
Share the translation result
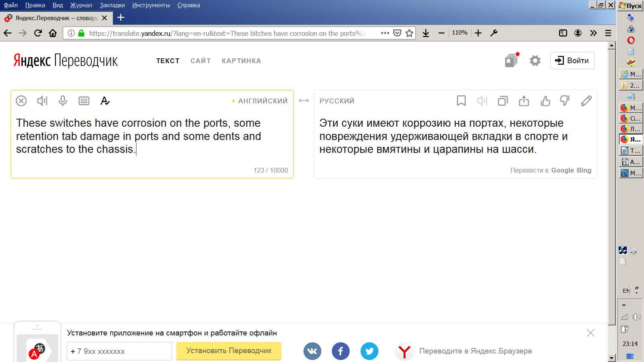pos(524,101)
